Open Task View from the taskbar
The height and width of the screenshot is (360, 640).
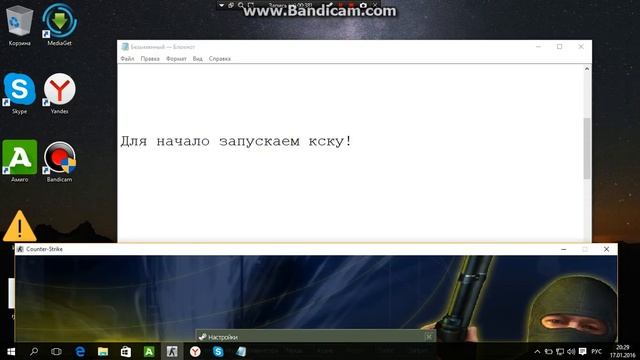tap(56, 351)
